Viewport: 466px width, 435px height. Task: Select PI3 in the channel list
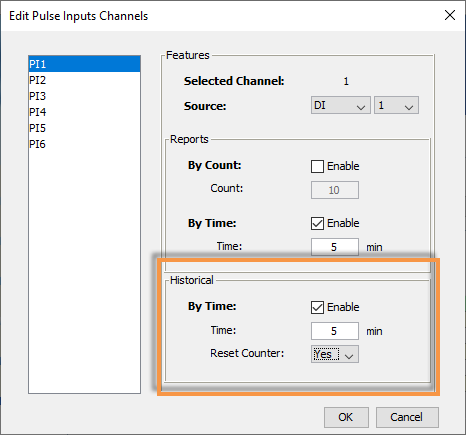(x=84, y=96)
